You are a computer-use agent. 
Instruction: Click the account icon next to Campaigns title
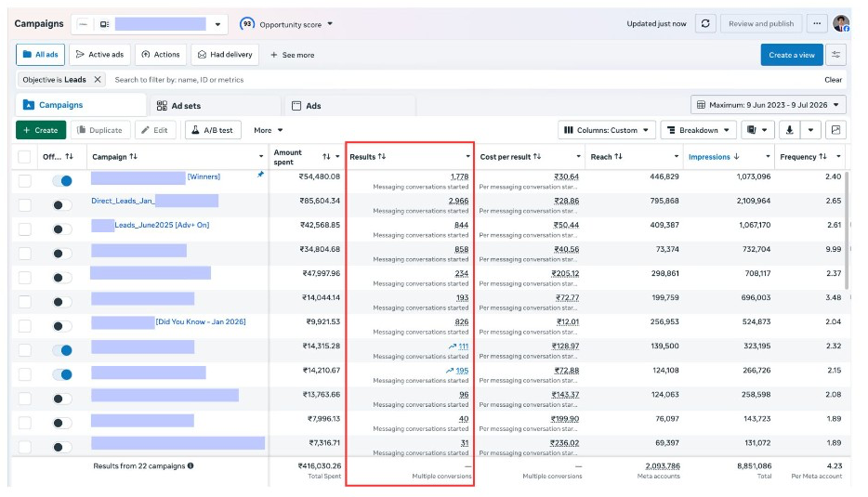click(x=105, y=24)
